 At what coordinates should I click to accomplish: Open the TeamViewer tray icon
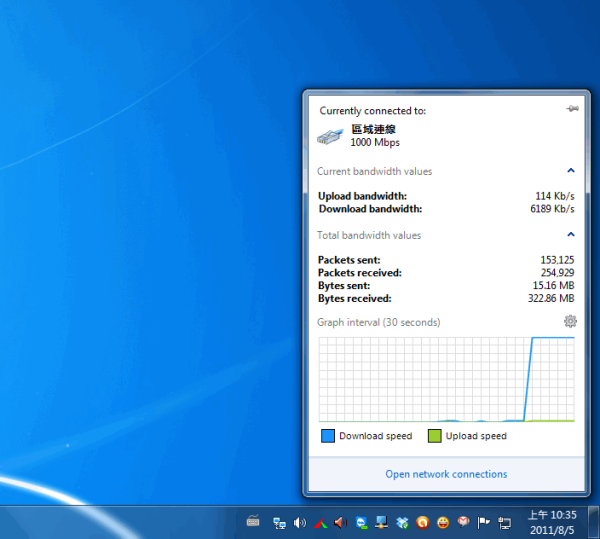coord(361,522)
